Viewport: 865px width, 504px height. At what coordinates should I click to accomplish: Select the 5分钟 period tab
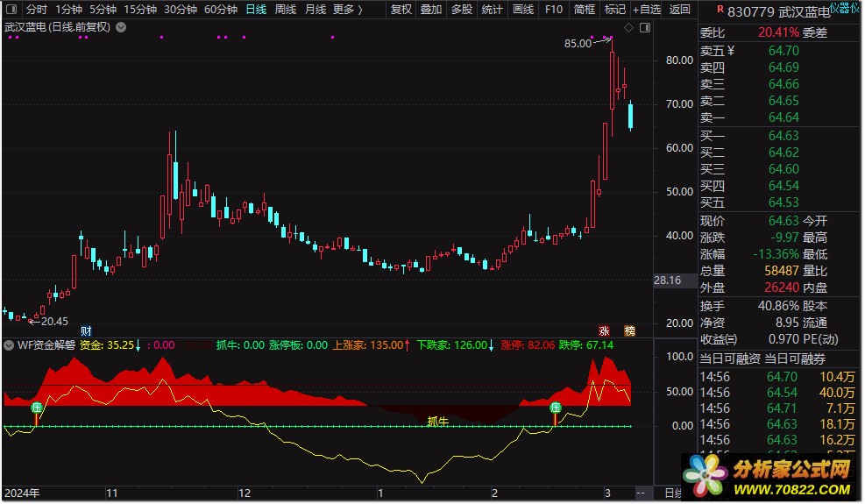103,10
